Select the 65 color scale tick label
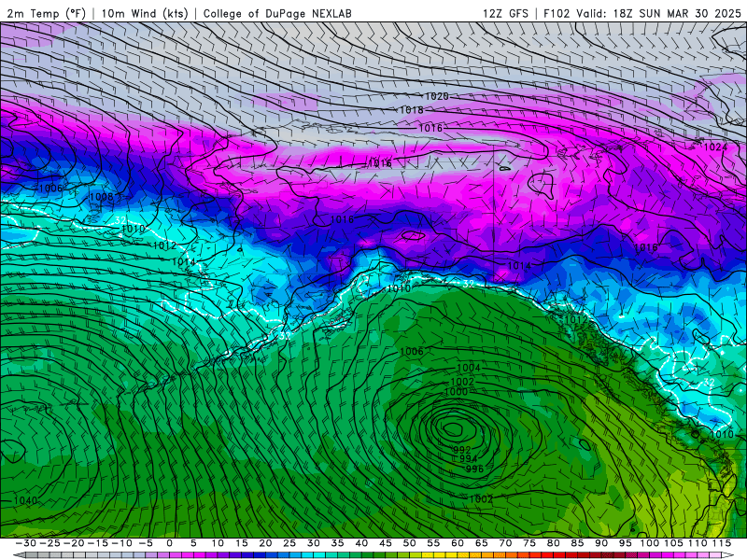This screenshot has height=560, width=747. [x=481, y=543]
